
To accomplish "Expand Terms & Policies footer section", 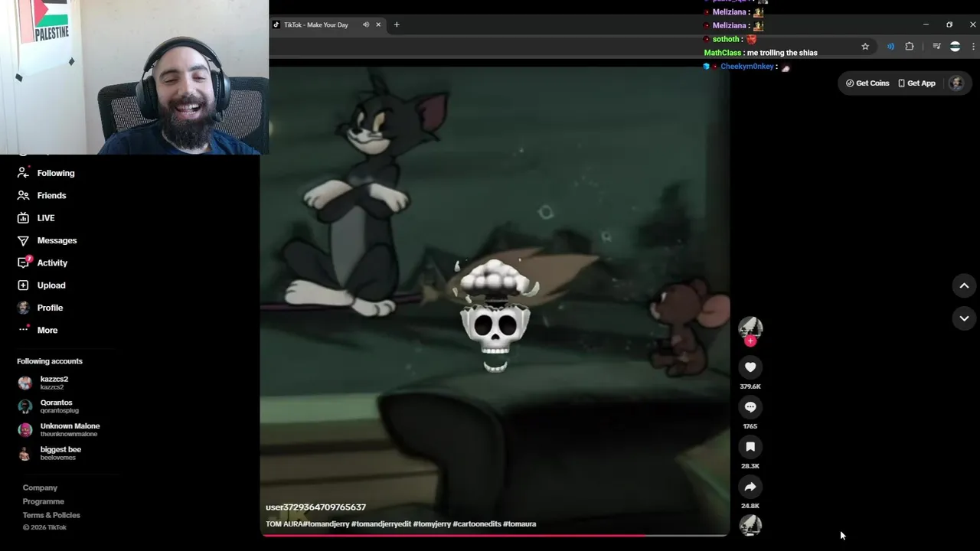I will pos(51,515).
